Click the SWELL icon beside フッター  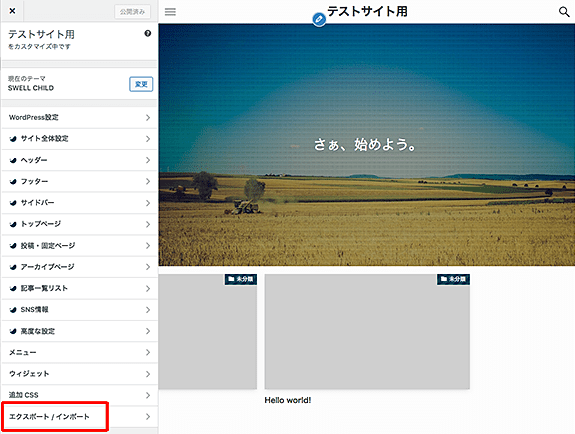(x=13, y=182)
